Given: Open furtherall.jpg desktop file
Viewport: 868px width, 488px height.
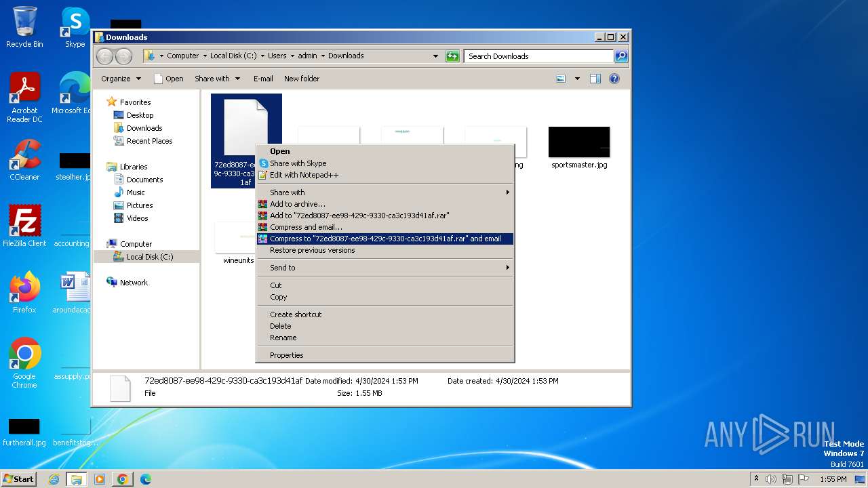Looking at the screenshot, I should [x=24, y=432].
